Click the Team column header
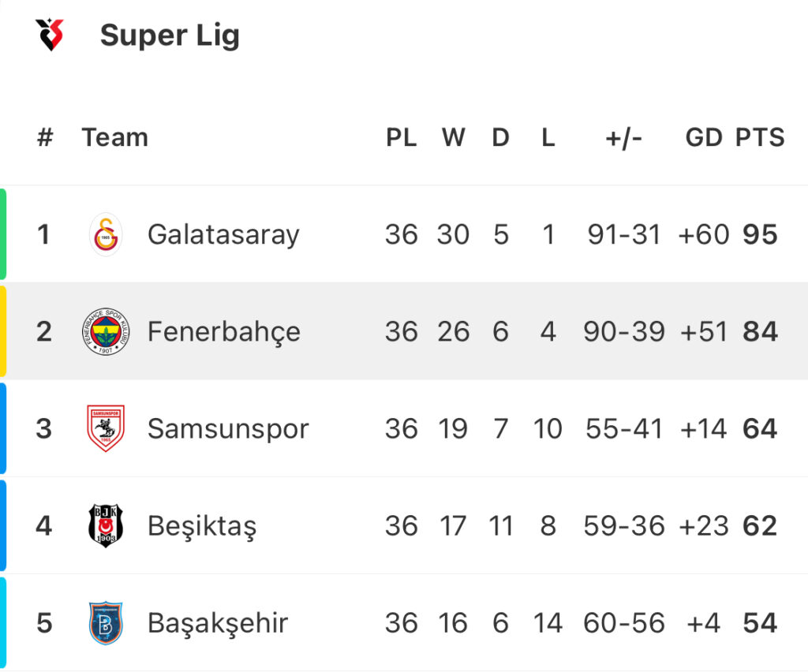This screenshot has height=672, width=808. tap(115, 137)
